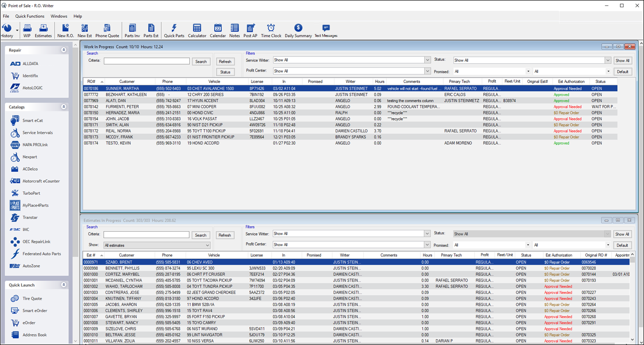Open Daily Summary from the toolbar
The image size is (644, 345).
[x=298, y=30]
